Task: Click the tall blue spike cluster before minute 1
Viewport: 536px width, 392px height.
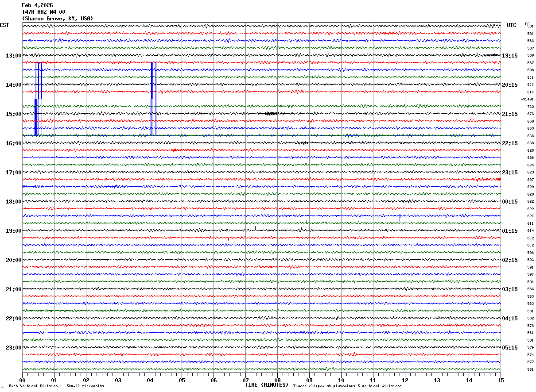Action: tap(38, 99)
